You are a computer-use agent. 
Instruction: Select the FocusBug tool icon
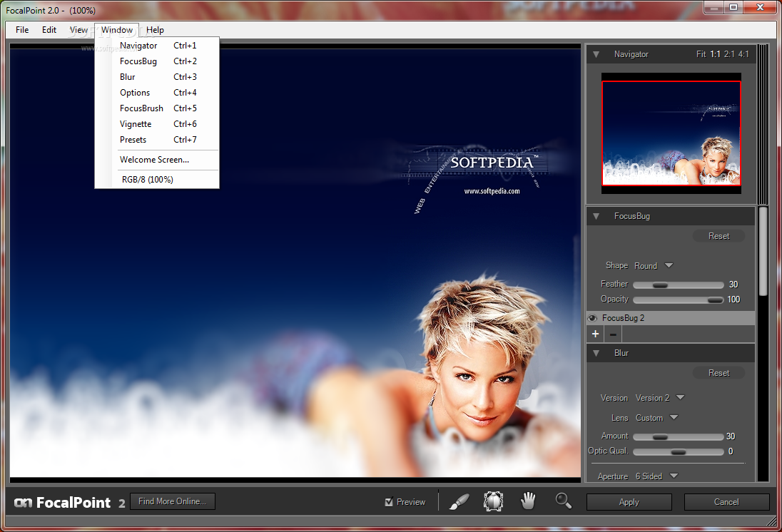493,501
